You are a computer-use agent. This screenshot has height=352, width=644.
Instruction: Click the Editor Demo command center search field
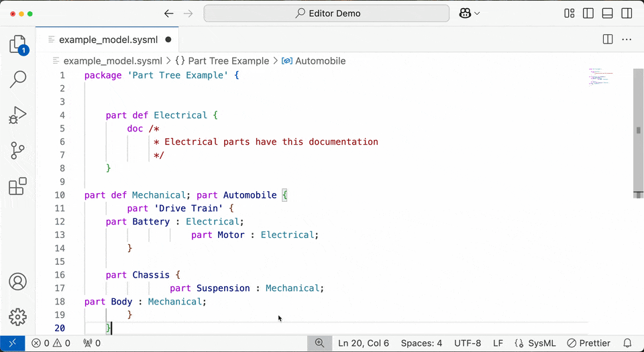click(327, 13)
